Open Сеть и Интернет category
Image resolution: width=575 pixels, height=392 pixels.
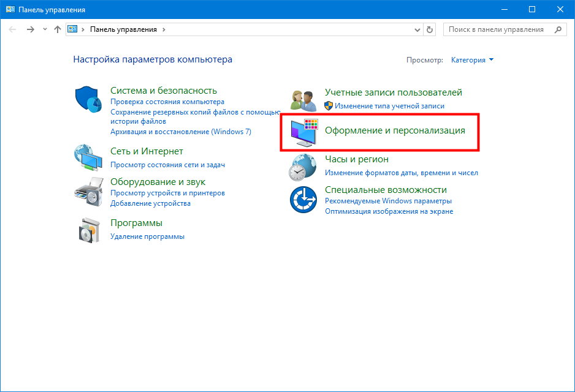click(147, 151)
